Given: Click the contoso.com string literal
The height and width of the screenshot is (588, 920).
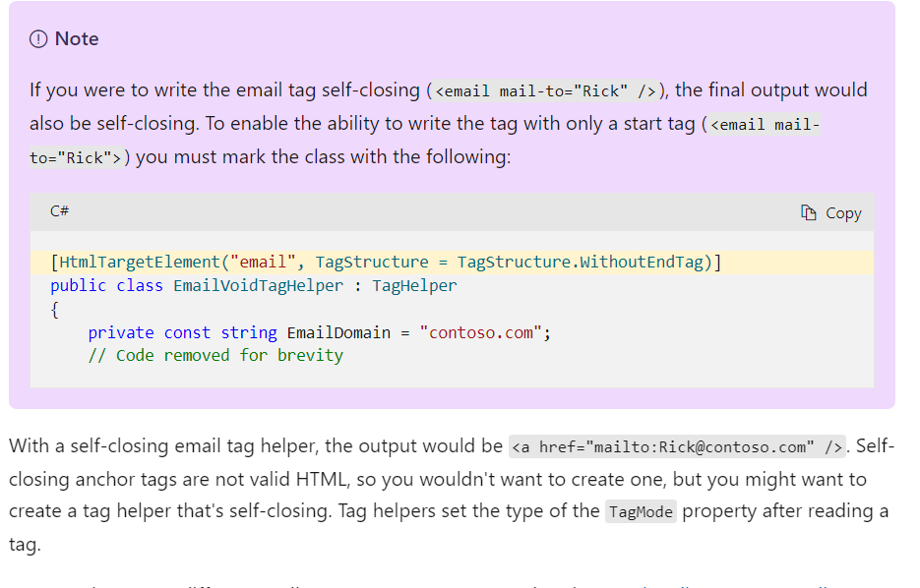Looking at the screenshot, I should [x=484, y=332].
